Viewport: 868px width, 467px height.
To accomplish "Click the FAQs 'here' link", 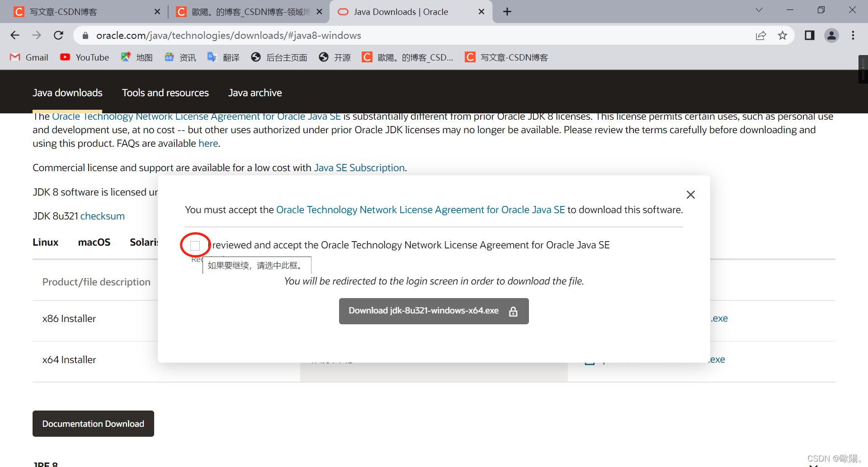I will click(x=208, y=143).
